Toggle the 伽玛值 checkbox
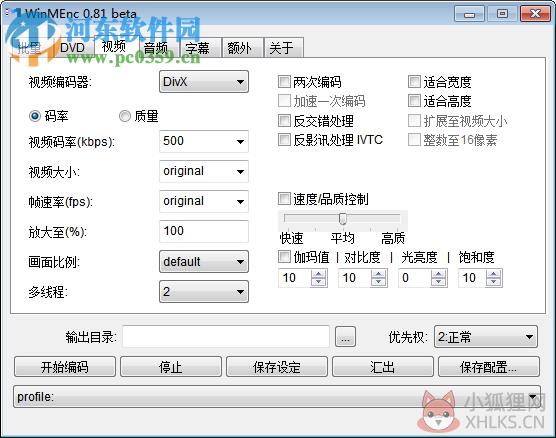Viewport: 556px width, 438px height. [x=284, y=256]
